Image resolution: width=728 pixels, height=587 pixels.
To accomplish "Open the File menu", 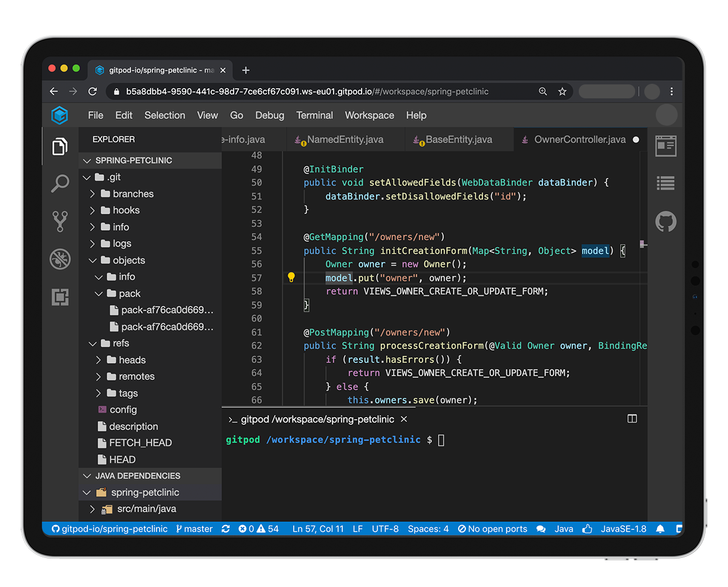I will 95,115.
